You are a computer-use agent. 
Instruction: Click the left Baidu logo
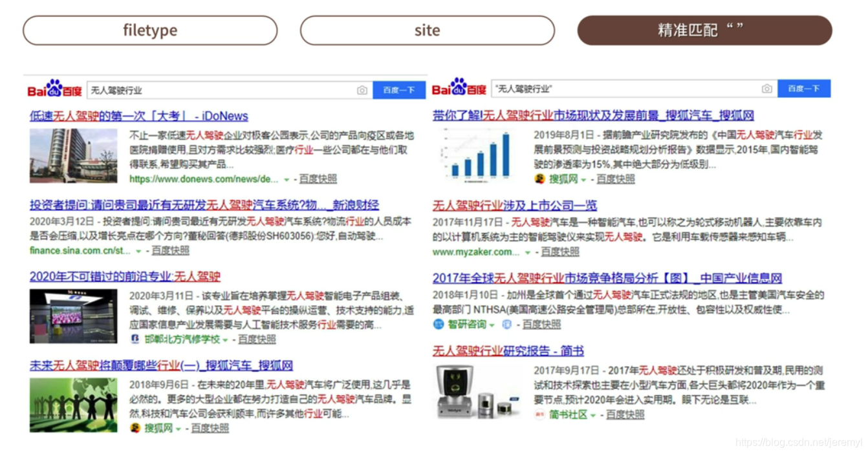pyautogui.click(x=54, y=89)
